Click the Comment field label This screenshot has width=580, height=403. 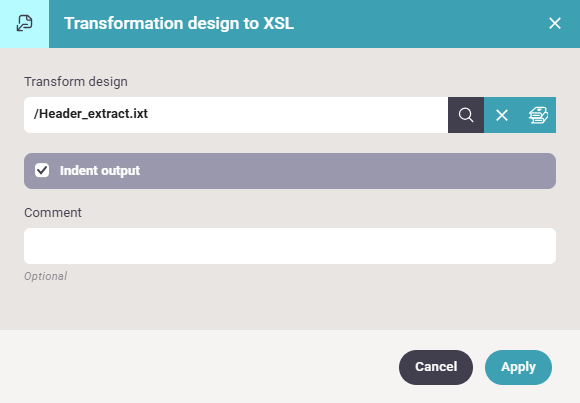pyautogui.click(x=53, y=213)
